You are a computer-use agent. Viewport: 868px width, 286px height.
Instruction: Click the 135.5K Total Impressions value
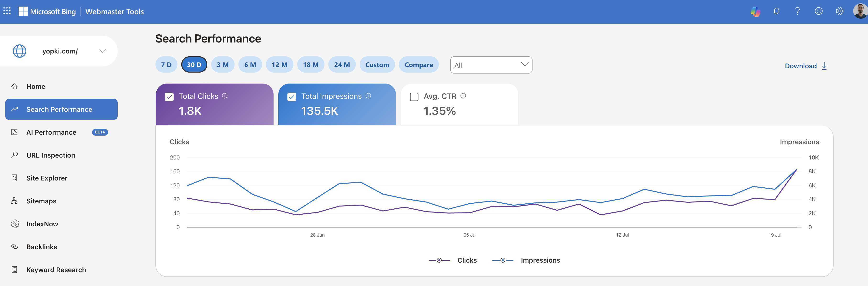[319, 111]
